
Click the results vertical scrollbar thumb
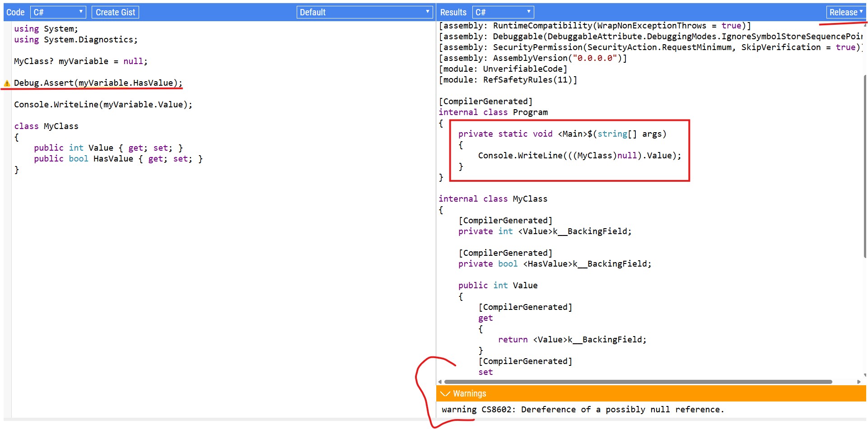tap(865, 166)
